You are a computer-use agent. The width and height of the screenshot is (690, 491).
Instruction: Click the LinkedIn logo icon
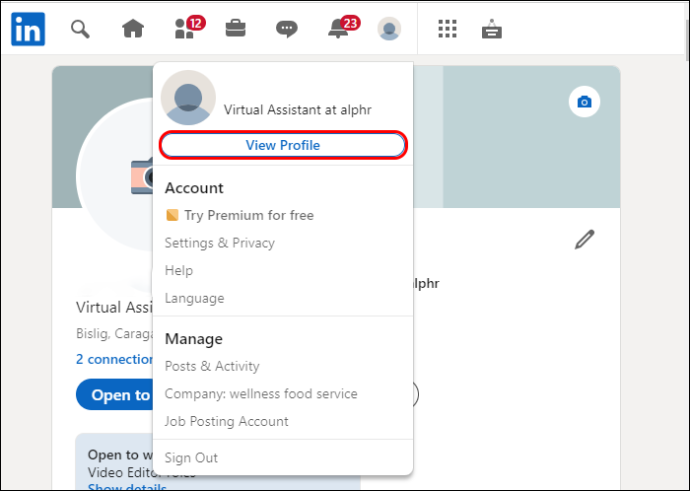[28, 29]
